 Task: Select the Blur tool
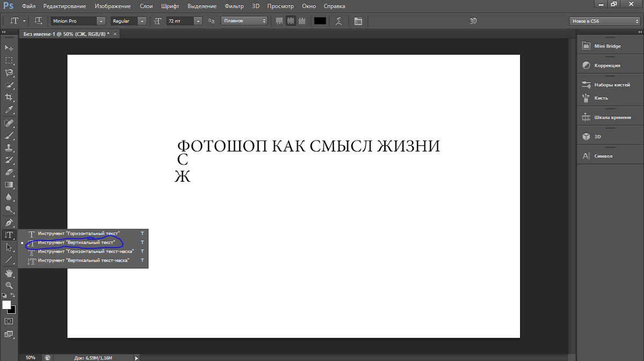pyautogui.click(x=9, y=197)
